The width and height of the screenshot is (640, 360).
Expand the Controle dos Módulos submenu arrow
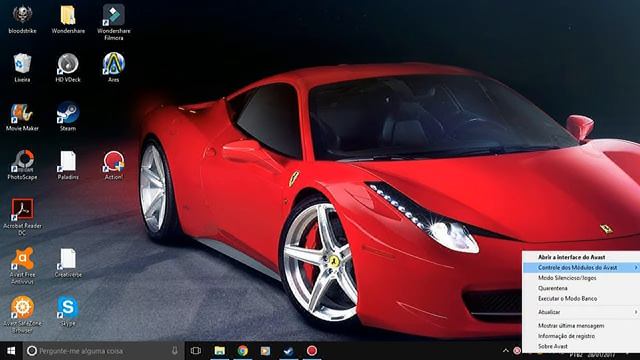(x=636, y=267)
